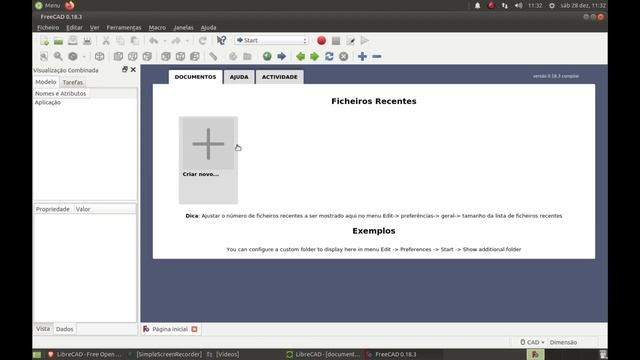Open the Ajuda menu
This screenshot has height=360, width=640.
(x=208, y=27)
